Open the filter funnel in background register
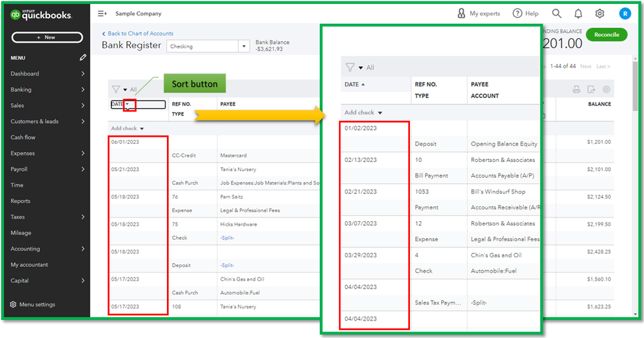644x338 pixels. tap(116, 89)
